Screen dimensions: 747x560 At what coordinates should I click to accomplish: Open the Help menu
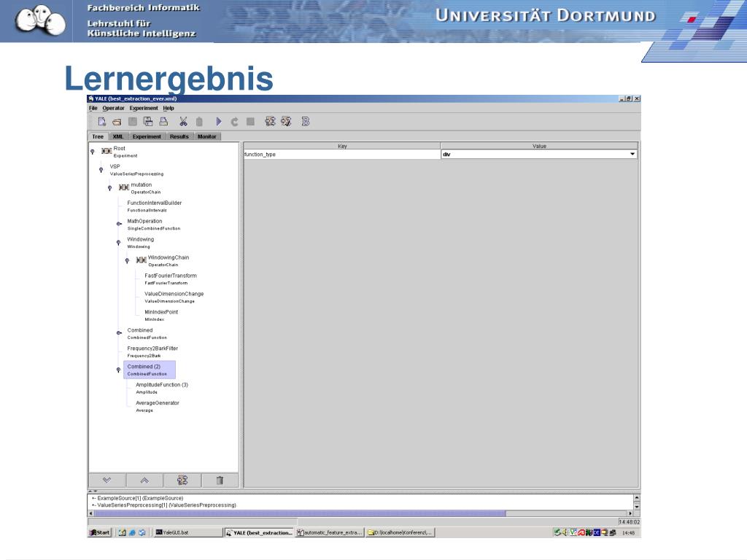[x=169, y=108]
